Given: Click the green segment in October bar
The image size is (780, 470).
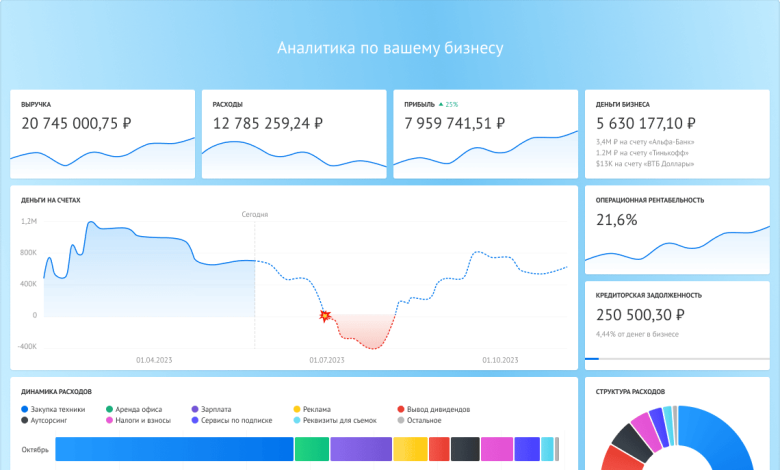Looking at the screenshot, I should [311, 449].
